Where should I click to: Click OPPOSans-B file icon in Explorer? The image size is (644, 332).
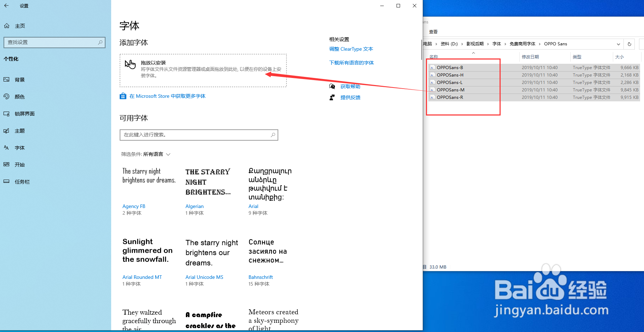coord(432,67)
